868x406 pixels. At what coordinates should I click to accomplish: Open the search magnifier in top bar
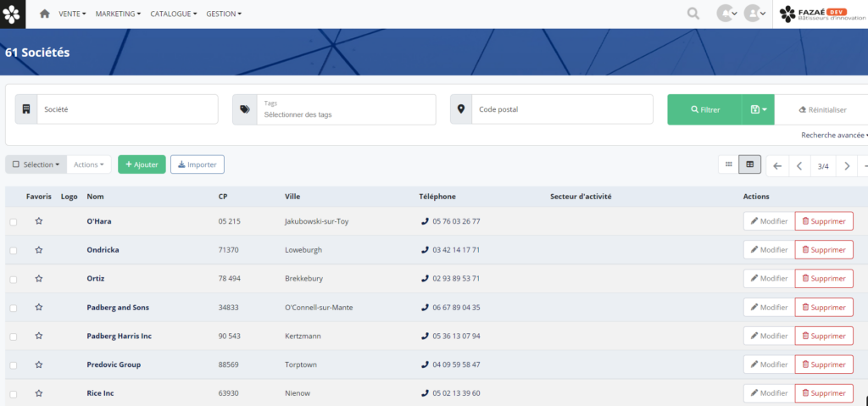coord(693,14)
